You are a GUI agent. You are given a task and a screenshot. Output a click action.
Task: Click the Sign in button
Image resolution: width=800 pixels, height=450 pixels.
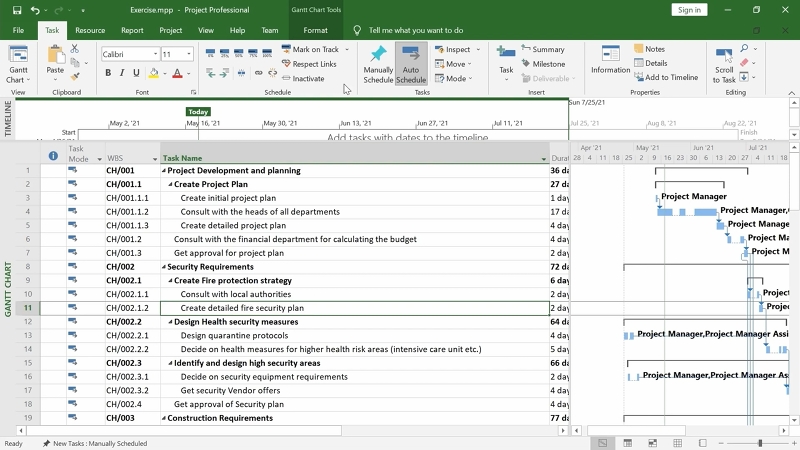pos(689,10)
